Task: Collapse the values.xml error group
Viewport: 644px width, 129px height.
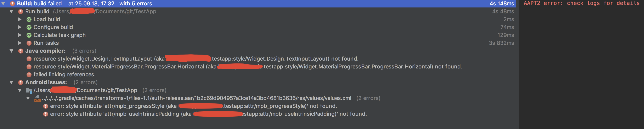Action: (x=28, y=98)
